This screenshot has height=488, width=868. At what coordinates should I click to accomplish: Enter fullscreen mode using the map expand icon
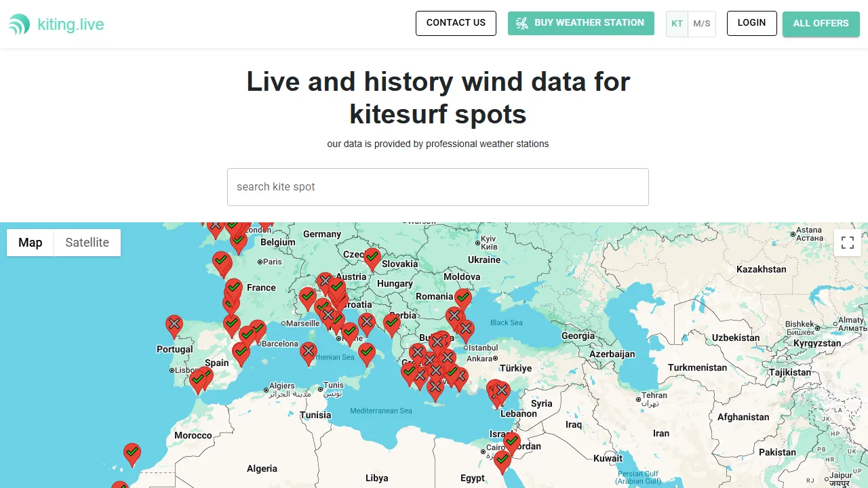point(847,242)
